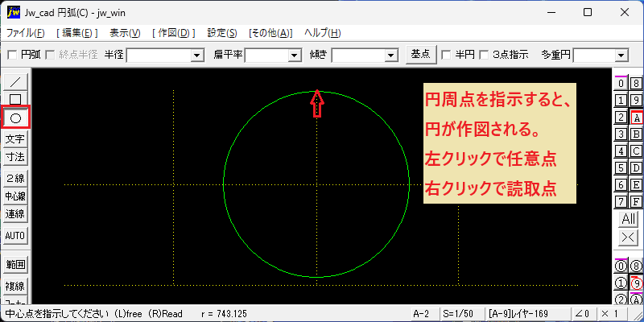644x322 pixels.
Task: Select the rectangle drawing tool
Action: click(x=15, y=99)
